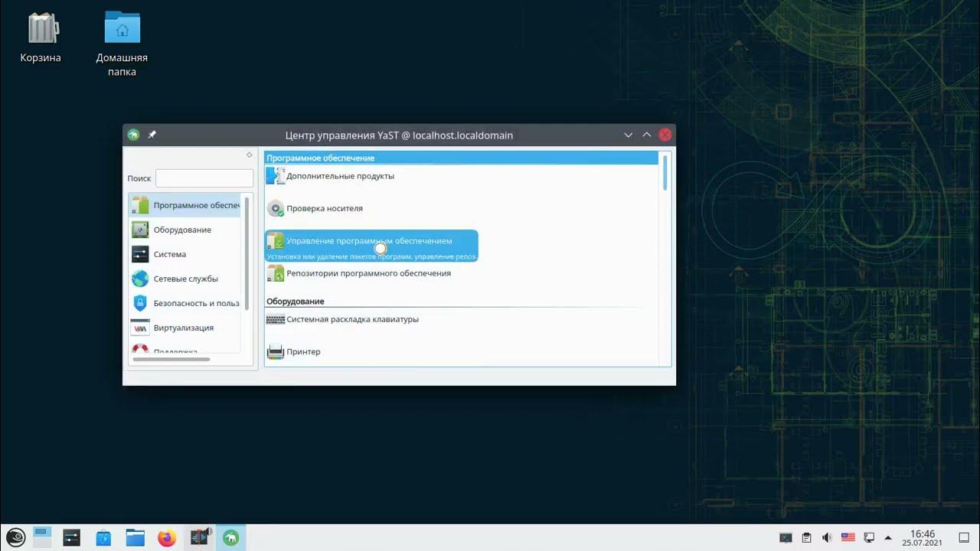Open system settings from taskbar
Screen dimensions: 980x551
pos(71,537)
